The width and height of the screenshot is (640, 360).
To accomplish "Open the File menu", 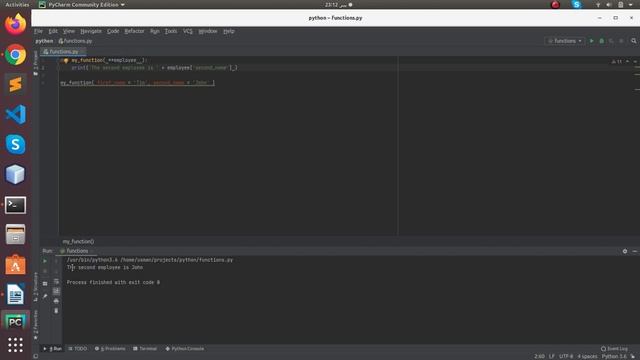I will 38,31.
